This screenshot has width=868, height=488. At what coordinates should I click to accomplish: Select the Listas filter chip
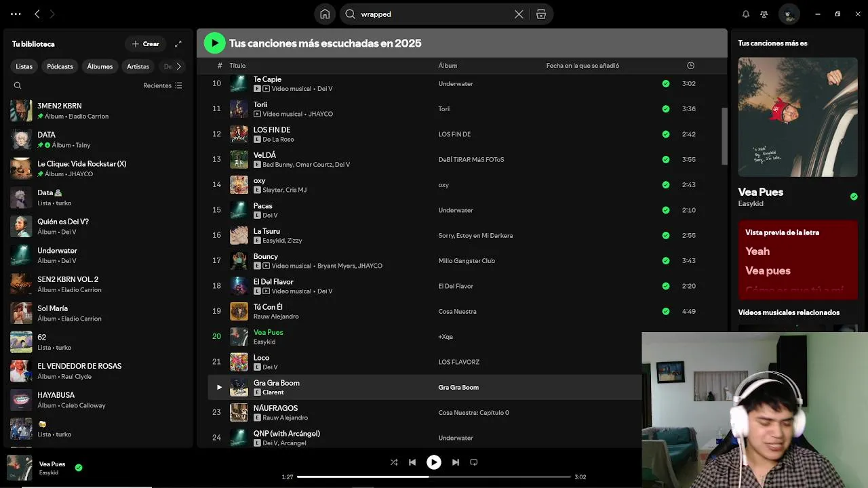[x=24, y=66]
